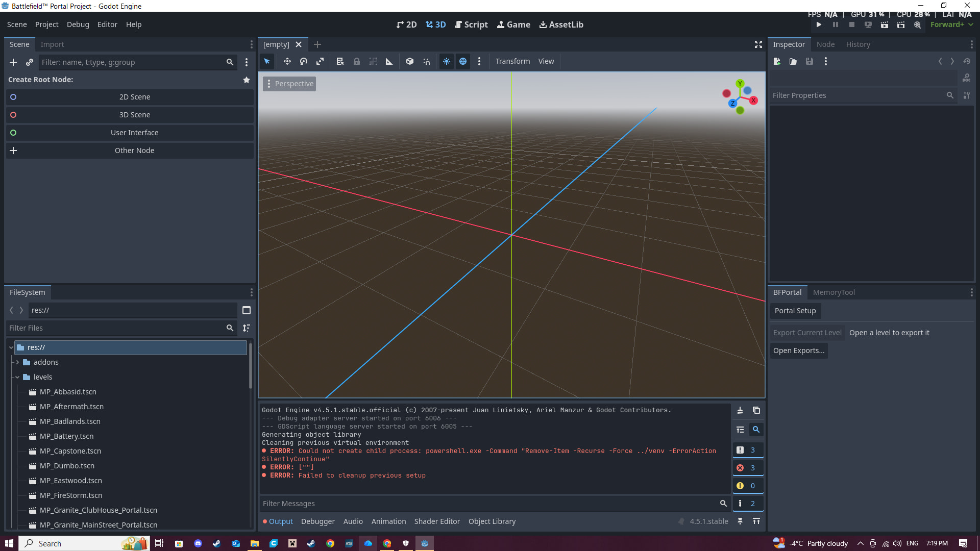
Task: Toggle error messages filter in Output
Action: (x=748, y=468)
